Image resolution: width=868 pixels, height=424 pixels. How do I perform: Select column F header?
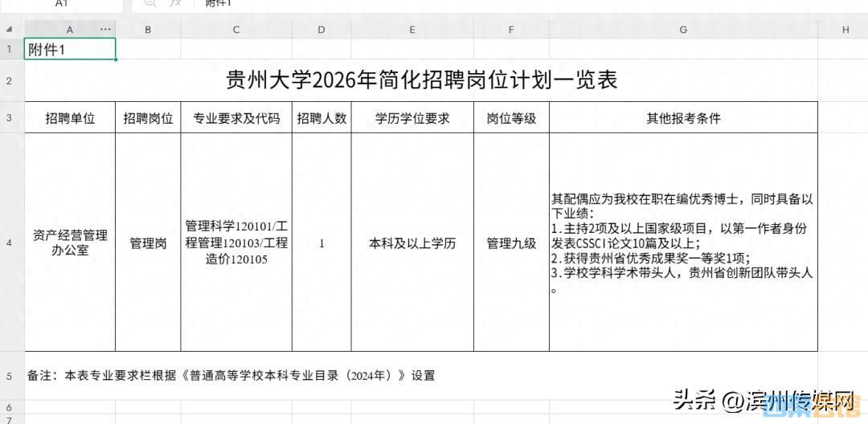click(x=511, y=30)
